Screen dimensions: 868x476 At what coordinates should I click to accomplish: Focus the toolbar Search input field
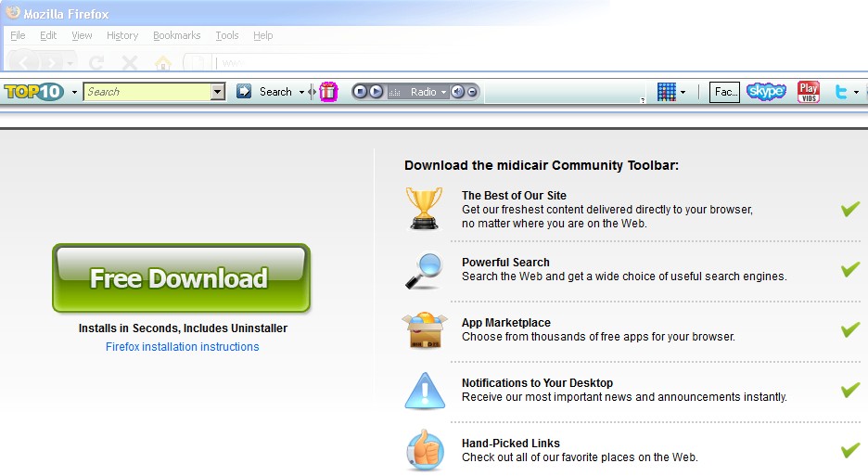click(147, 92)
